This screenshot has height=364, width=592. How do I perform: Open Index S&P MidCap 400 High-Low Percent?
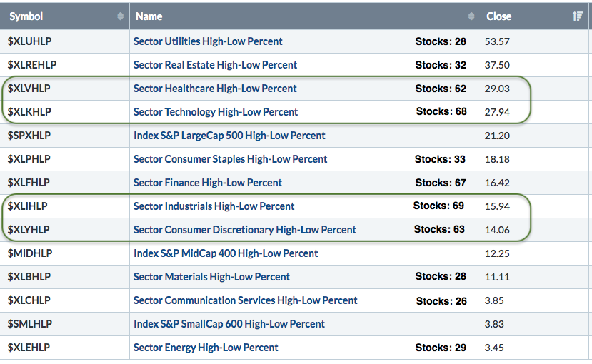[226, 253]
